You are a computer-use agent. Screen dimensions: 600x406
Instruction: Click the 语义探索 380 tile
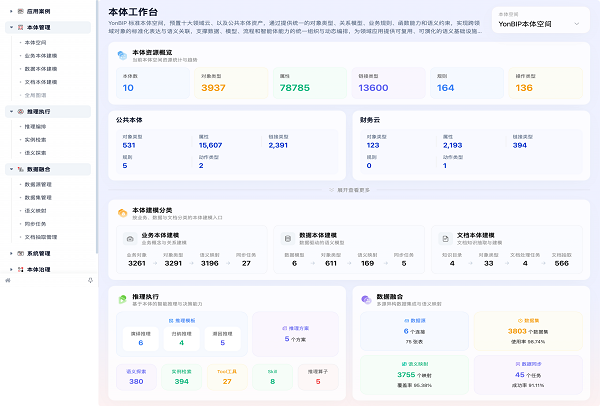pyautogui.click(x=136, y=377)
